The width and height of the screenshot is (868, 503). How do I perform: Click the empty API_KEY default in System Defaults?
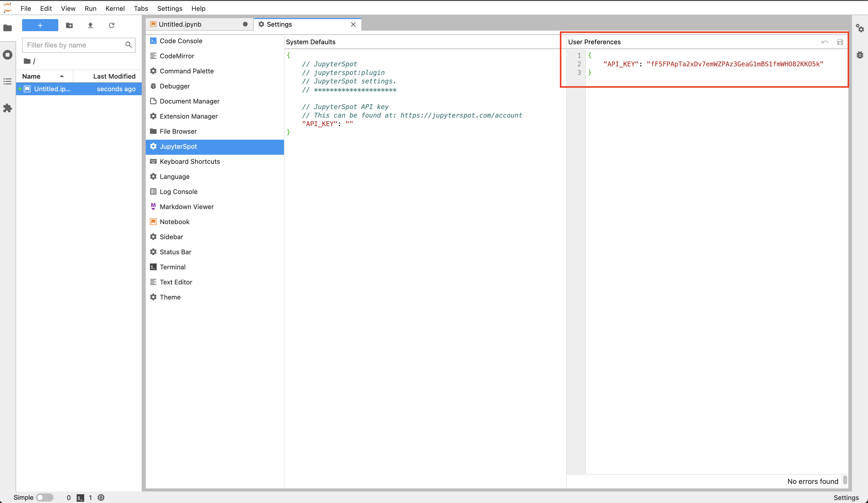(x=349, y=124)
